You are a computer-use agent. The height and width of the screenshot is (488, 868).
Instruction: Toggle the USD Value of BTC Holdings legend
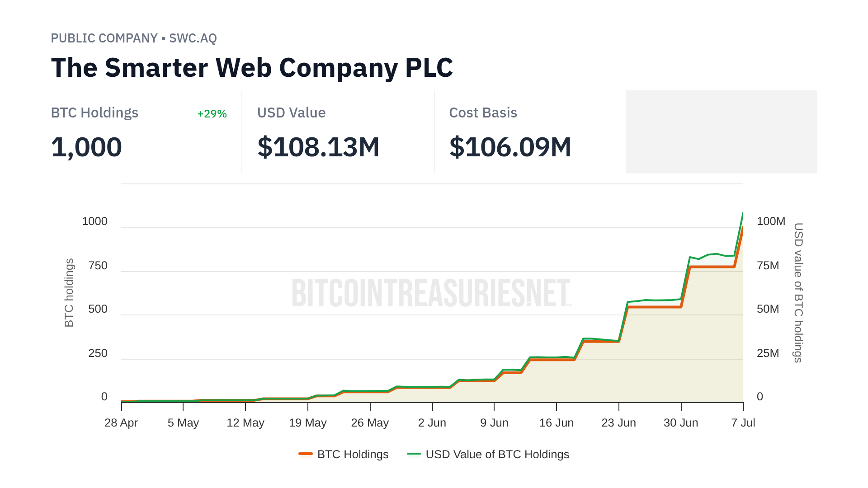click(x=497, y=454)
